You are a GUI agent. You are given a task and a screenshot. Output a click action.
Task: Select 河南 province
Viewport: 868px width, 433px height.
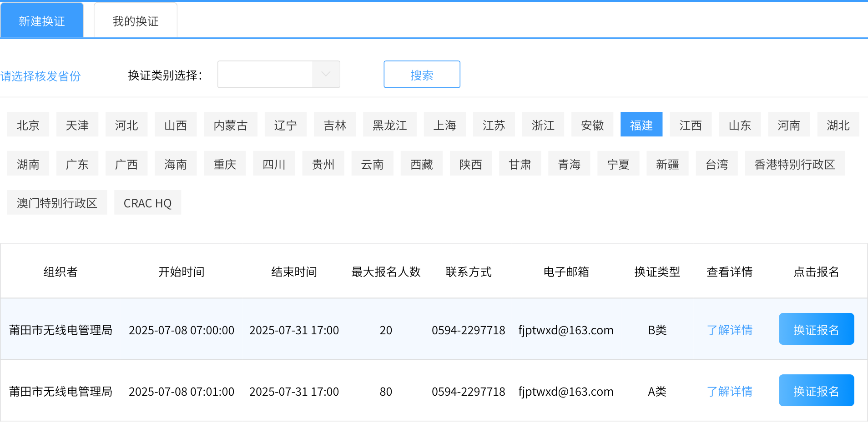tap(789, 124)
